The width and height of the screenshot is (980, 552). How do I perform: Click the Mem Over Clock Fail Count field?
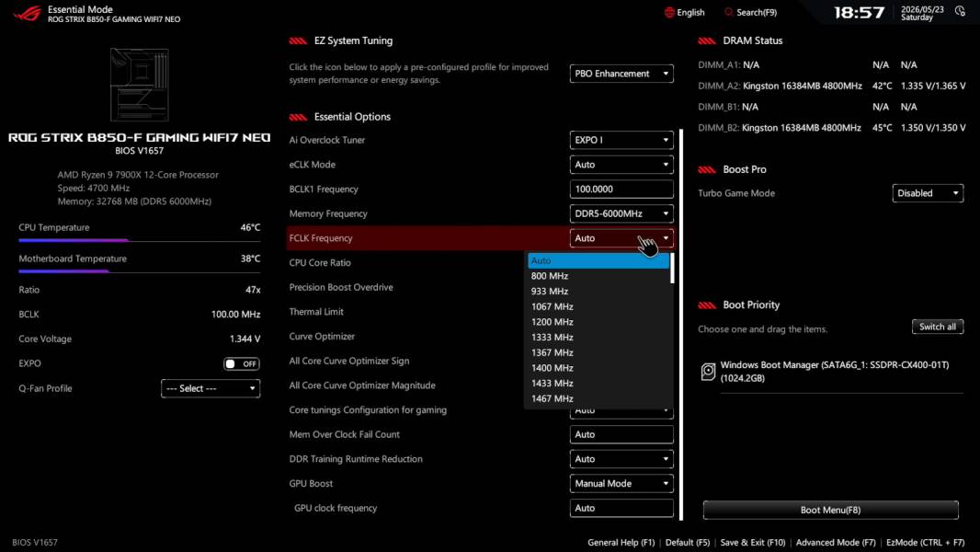click(x=621, y=434)
